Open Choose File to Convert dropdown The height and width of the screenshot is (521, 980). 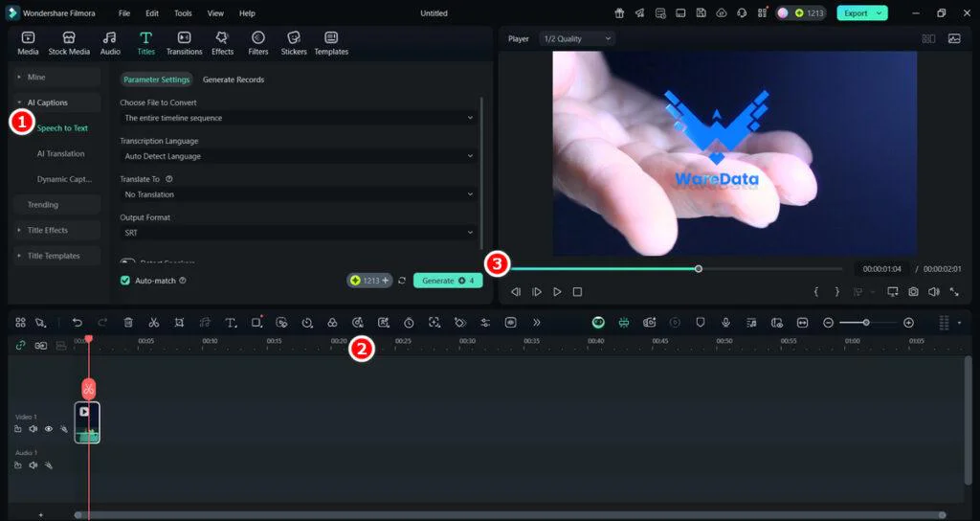click(299, 118)
